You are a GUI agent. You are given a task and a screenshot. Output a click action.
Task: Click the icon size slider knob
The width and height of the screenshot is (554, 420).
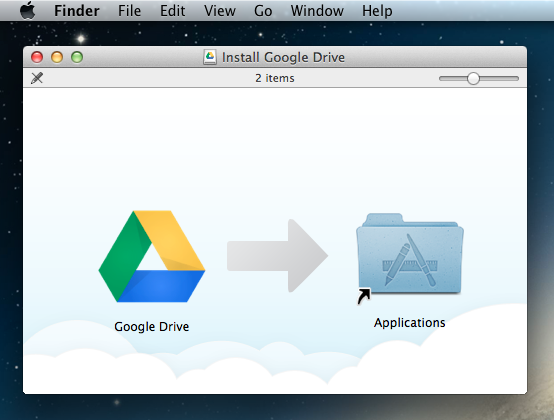click(x=473, y=78)
